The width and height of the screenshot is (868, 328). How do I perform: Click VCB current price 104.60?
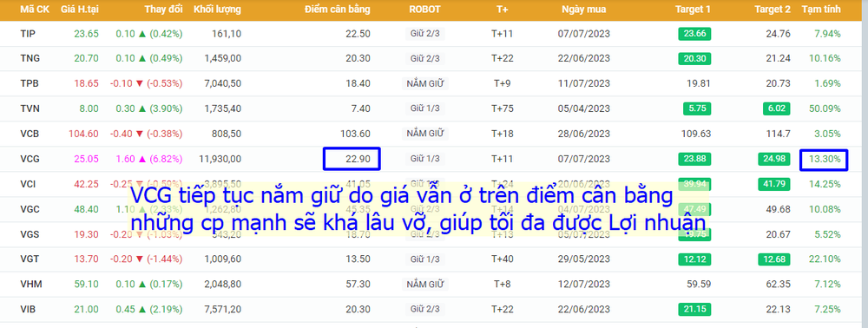pyautogui.click(x=83, y=134)
